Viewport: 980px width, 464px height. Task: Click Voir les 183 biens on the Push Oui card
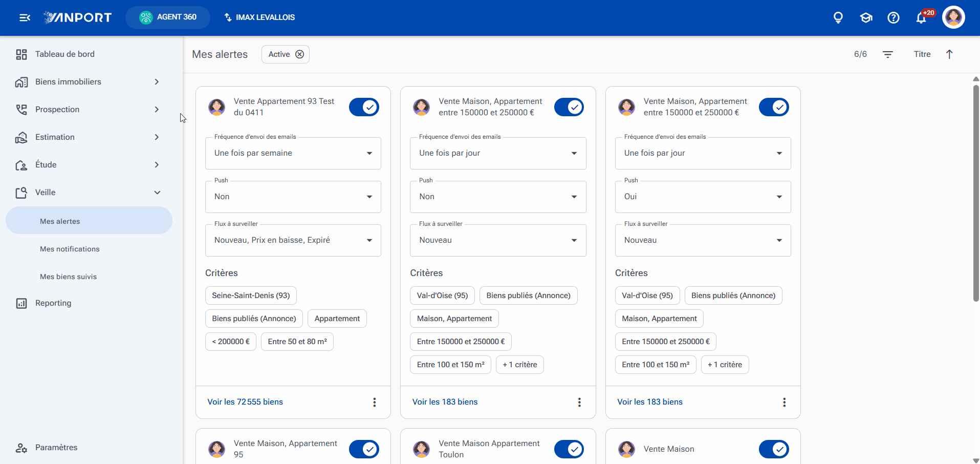pyautogui.click(x=650, y=402)
